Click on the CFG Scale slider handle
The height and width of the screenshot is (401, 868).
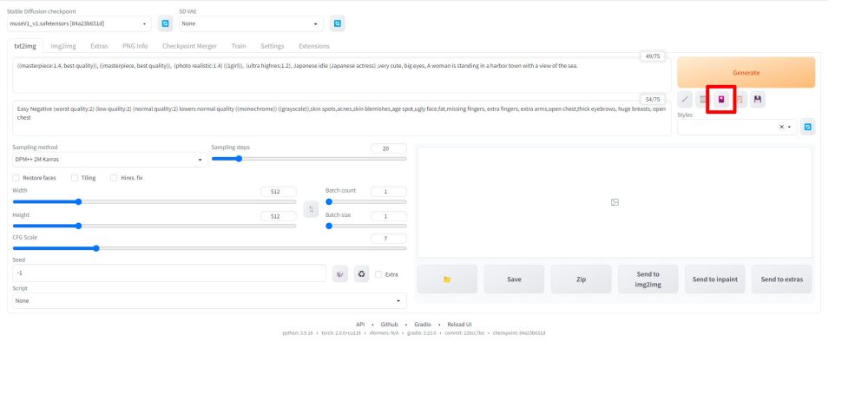95,248
